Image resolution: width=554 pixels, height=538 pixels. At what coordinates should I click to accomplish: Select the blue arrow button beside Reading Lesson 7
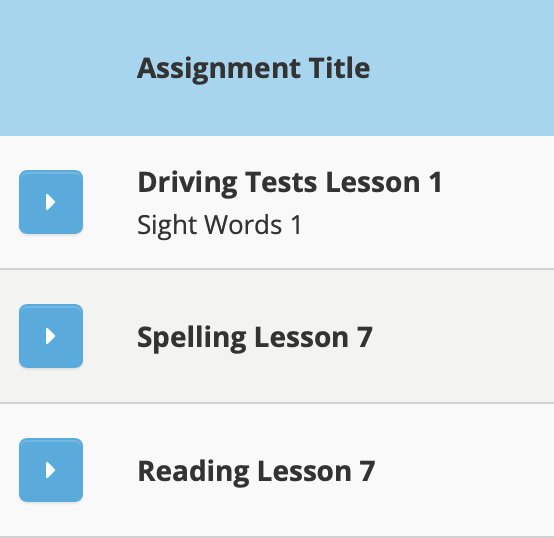point(51,470)
